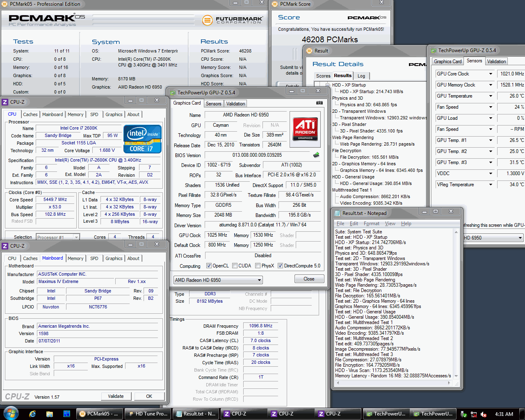The width and height of the screenshot is (525, 420).
Task: Open Validation tab in GPU-Z Sensors window
Action: pyautogui.click(x=497, y=62)
